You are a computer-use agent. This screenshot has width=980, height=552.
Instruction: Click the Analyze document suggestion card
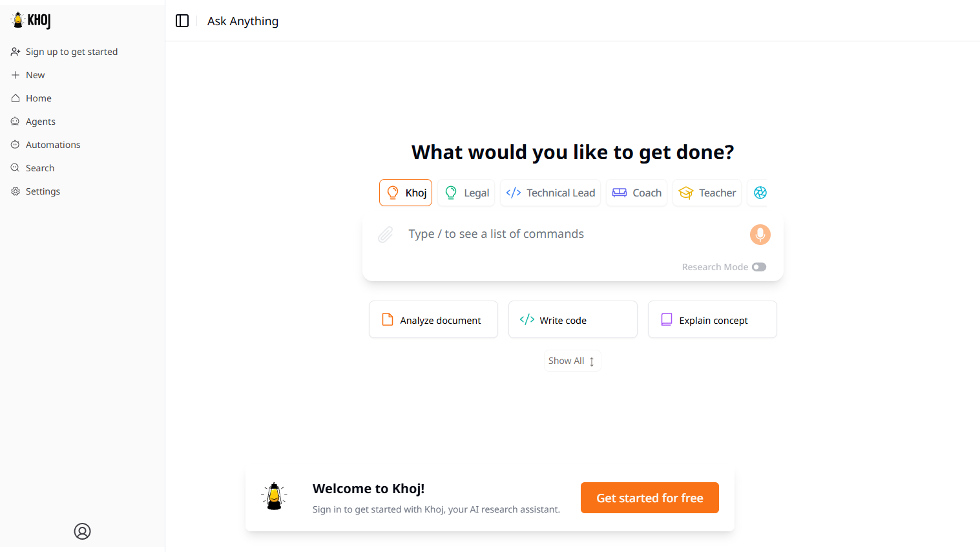(x=433, y=320)
